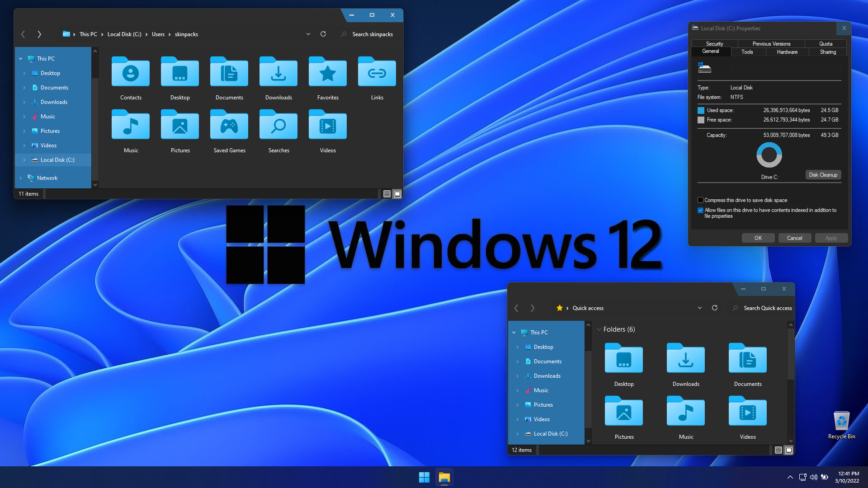Open address history dropdown in skinpacks window
This screenshot has height=488, width=868.
pyautogui.click(x=308, y=34)
